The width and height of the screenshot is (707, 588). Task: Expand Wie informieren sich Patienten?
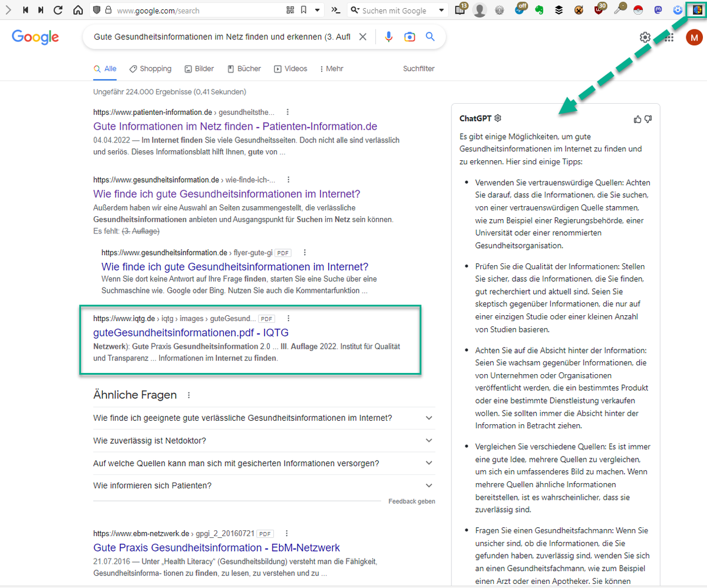[264, 485]
